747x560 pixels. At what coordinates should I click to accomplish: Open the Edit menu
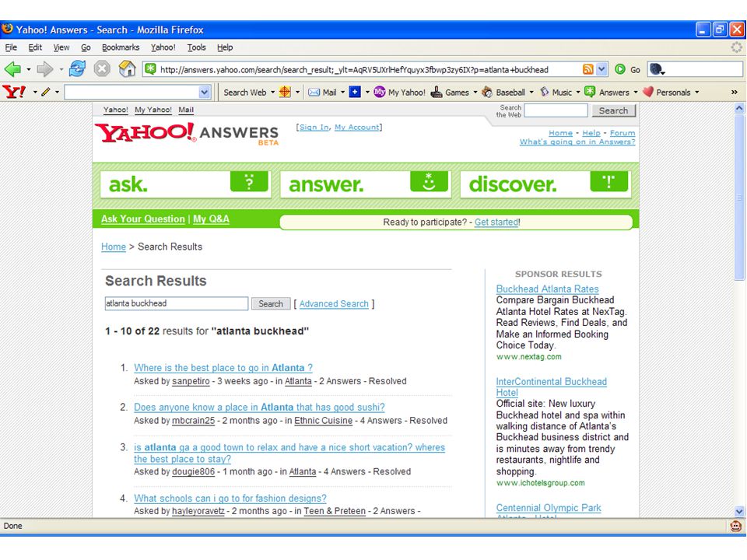click(x=35, y=47)
